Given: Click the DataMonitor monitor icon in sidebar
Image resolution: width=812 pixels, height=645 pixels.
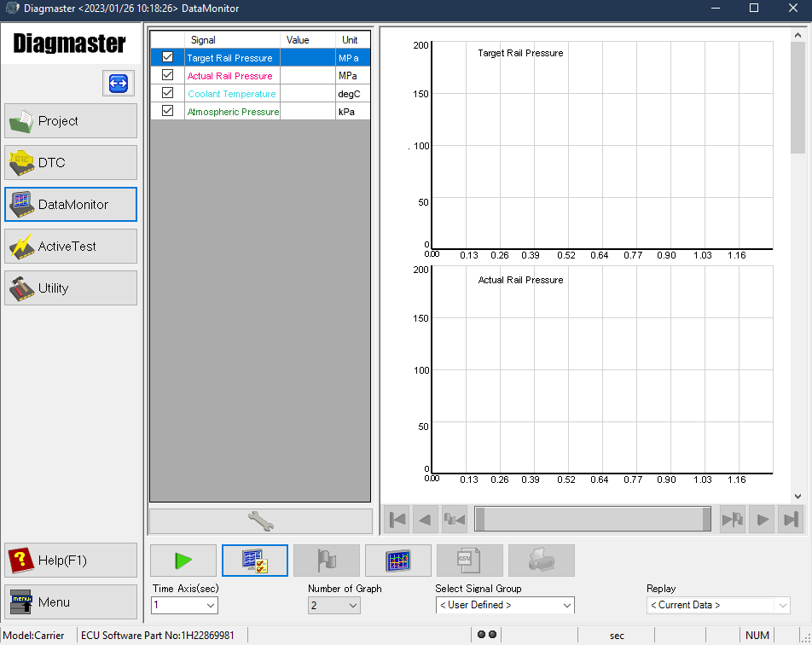Looking at the screenshot, I should 21,205.
